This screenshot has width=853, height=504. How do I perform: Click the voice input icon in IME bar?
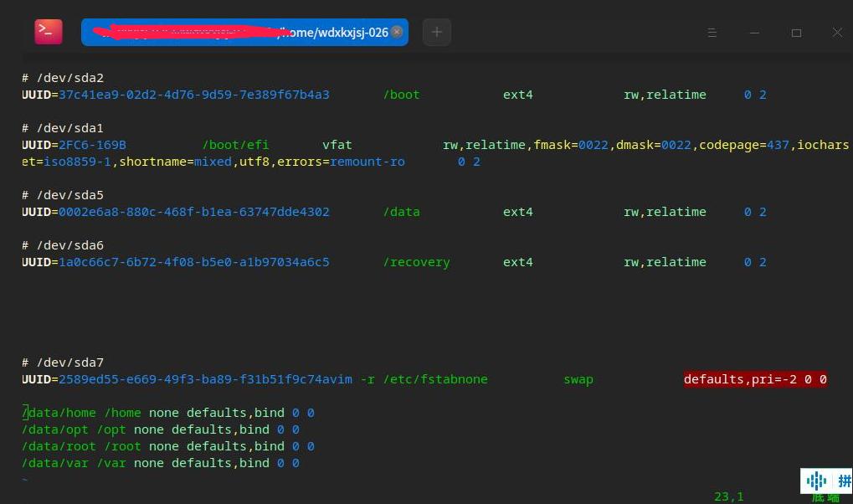point(816,481)
